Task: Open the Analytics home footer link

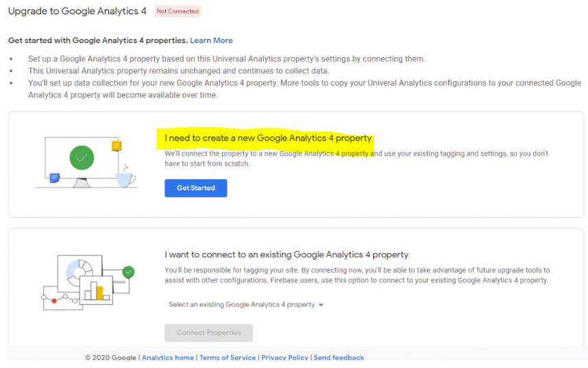Action: click(x=168, y=358)
